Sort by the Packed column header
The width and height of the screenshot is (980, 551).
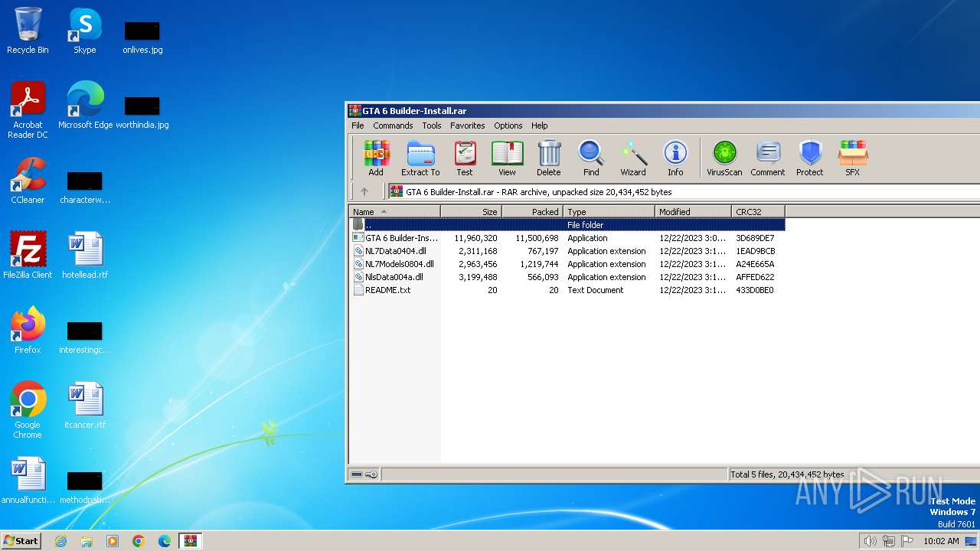(533, 211)
